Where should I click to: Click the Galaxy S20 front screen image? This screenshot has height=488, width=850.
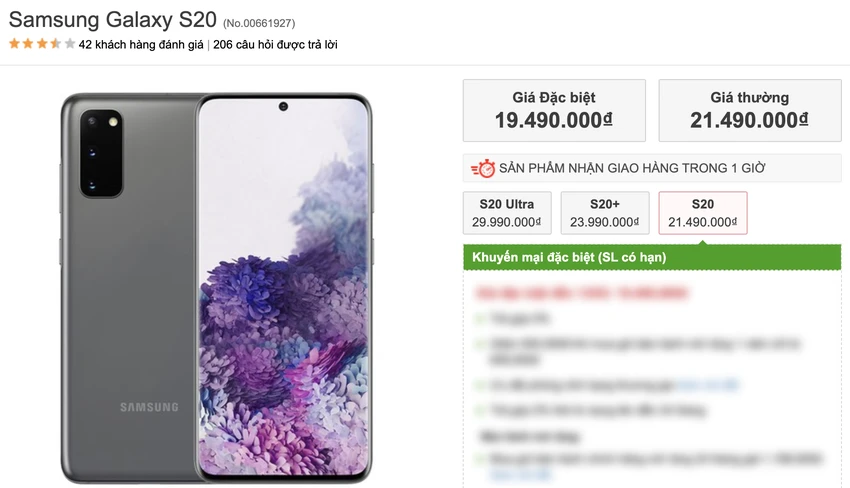click(283, 287)
